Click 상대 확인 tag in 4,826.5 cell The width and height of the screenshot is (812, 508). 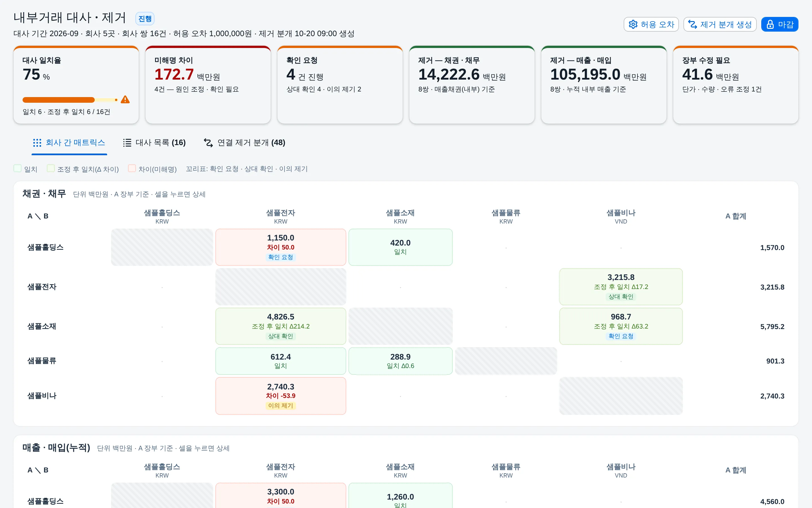(x=281, y=336)
